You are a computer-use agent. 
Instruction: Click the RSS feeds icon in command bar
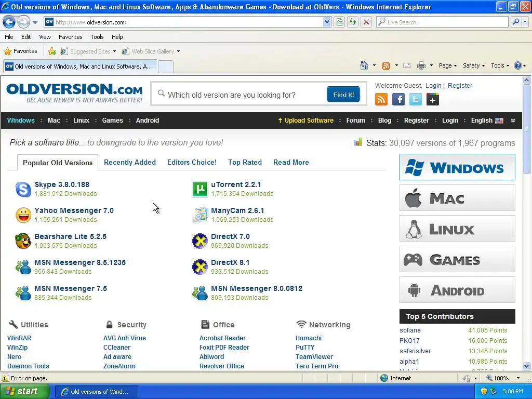386,65
